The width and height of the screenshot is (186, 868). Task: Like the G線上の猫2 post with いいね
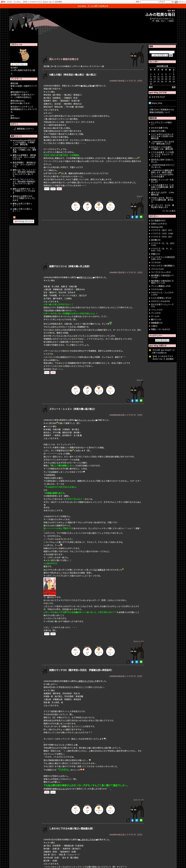click(76, 207)
